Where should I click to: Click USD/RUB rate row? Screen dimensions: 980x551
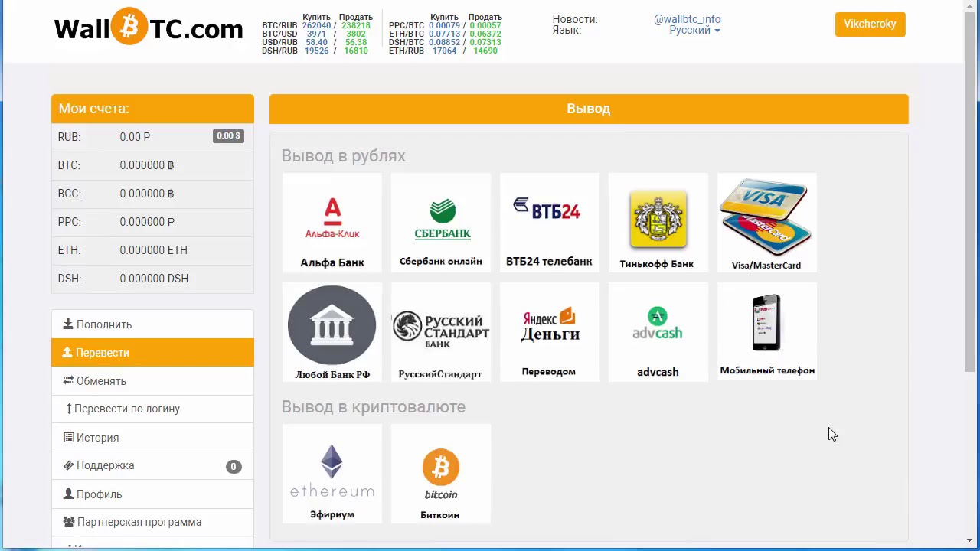(x=316, y=42)
